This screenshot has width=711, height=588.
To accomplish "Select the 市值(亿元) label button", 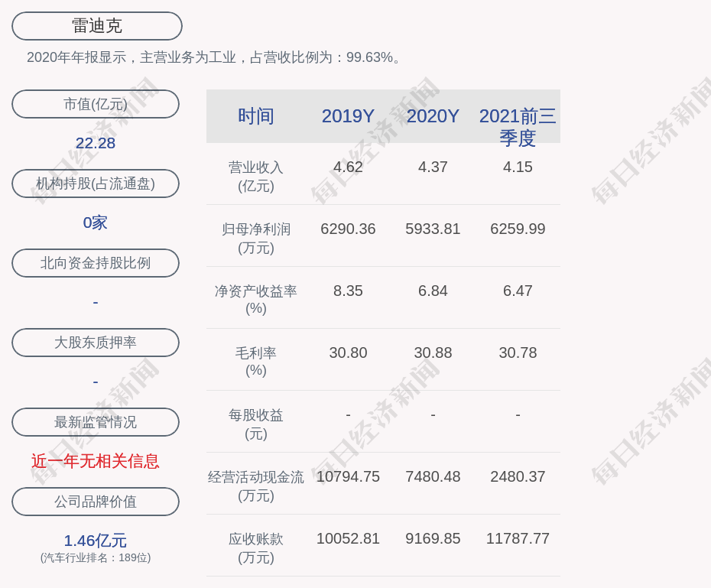I will (96, 104).
